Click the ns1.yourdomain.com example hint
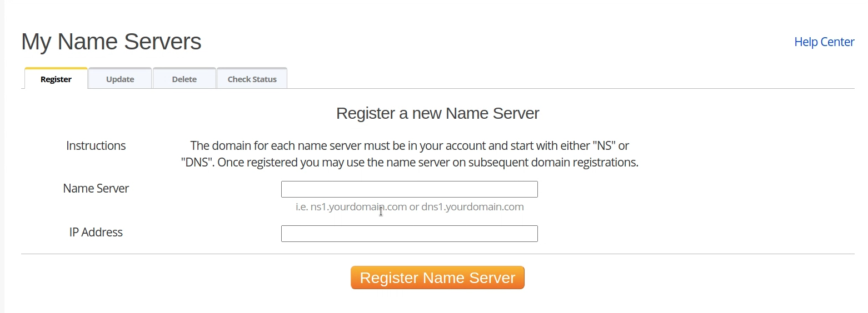Image resolution: width=868 pixels, height=313 pixels. 358,206
